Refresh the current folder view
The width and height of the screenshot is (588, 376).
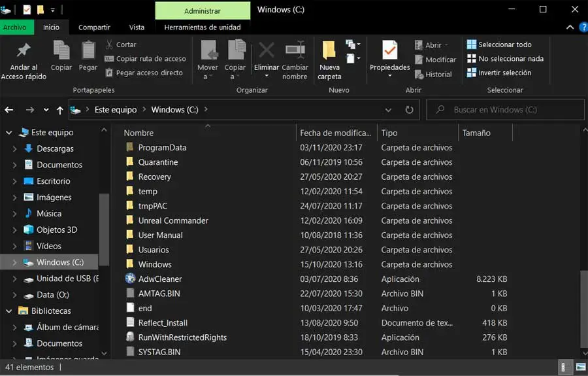click(409, 110)
